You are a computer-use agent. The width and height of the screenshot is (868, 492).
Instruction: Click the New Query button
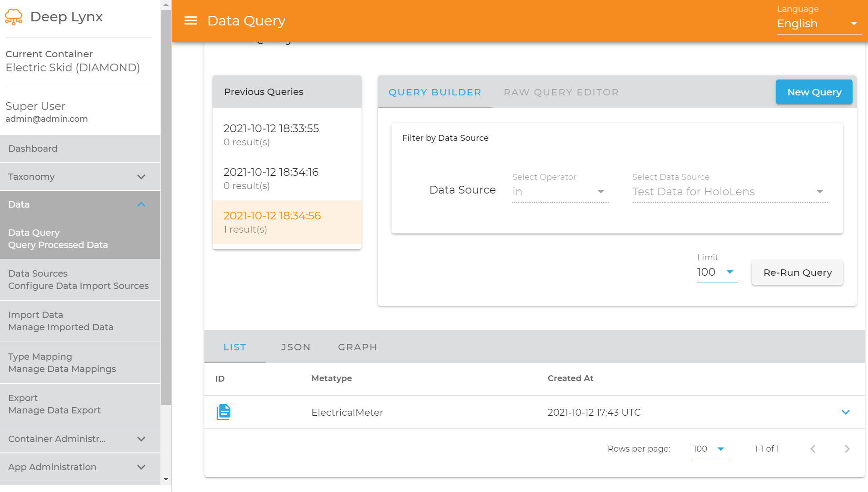[x=814, y=92]
